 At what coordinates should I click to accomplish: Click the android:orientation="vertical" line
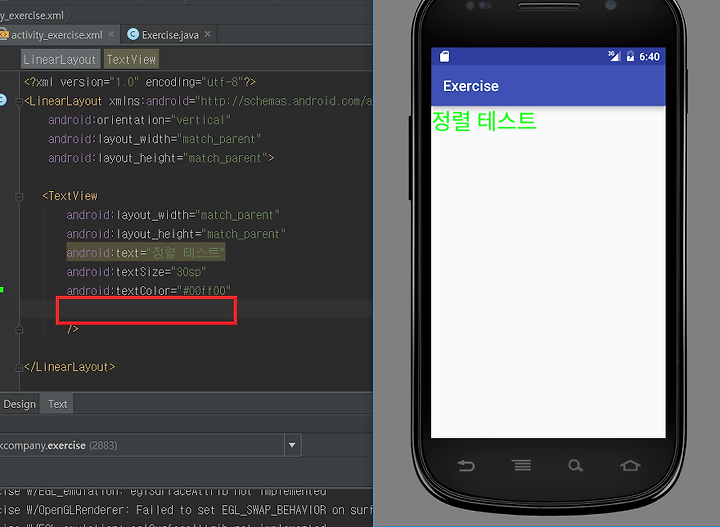point(139,120)
